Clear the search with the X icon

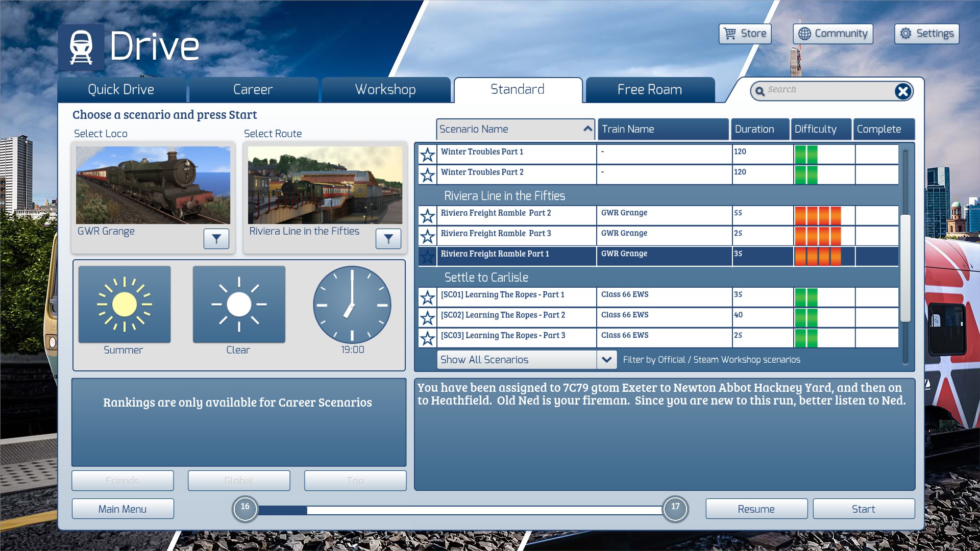click(902, 91)
